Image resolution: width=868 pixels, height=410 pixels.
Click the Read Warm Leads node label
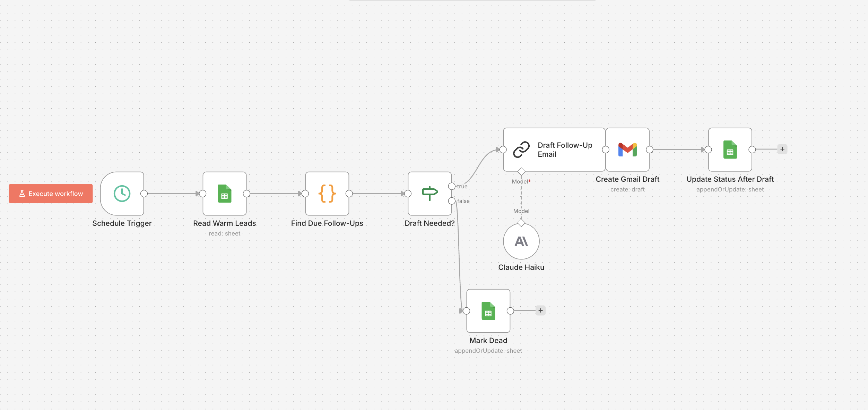(x=224, y=223)
